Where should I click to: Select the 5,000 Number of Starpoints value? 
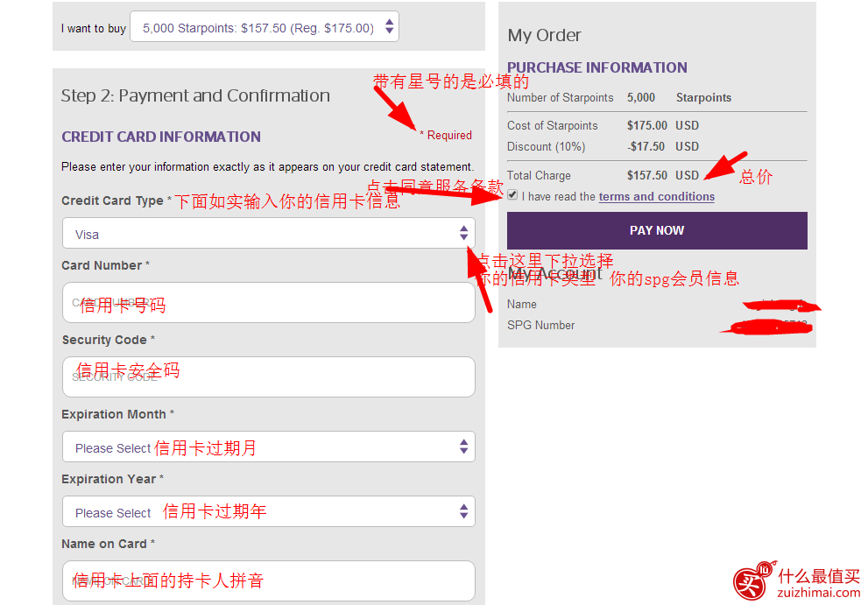(x=641, y=98)
